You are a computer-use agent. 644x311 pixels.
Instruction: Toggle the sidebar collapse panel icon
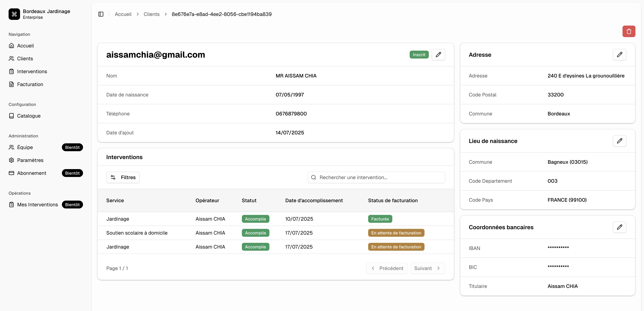101,14
